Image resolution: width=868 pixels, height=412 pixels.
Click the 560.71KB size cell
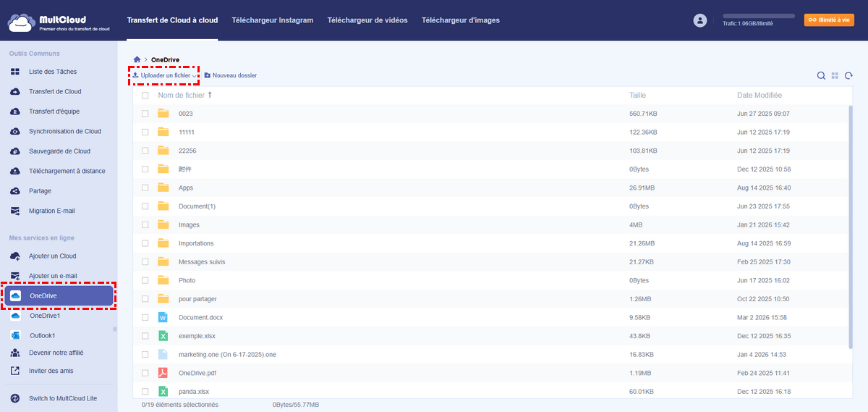point(643,114)
